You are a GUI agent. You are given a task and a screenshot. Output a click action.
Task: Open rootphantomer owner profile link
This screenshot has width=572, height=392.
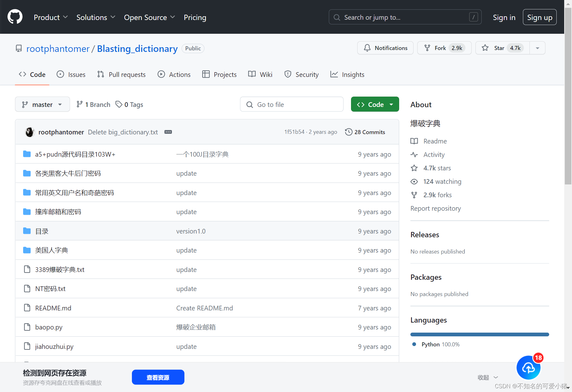click(58, 48)
